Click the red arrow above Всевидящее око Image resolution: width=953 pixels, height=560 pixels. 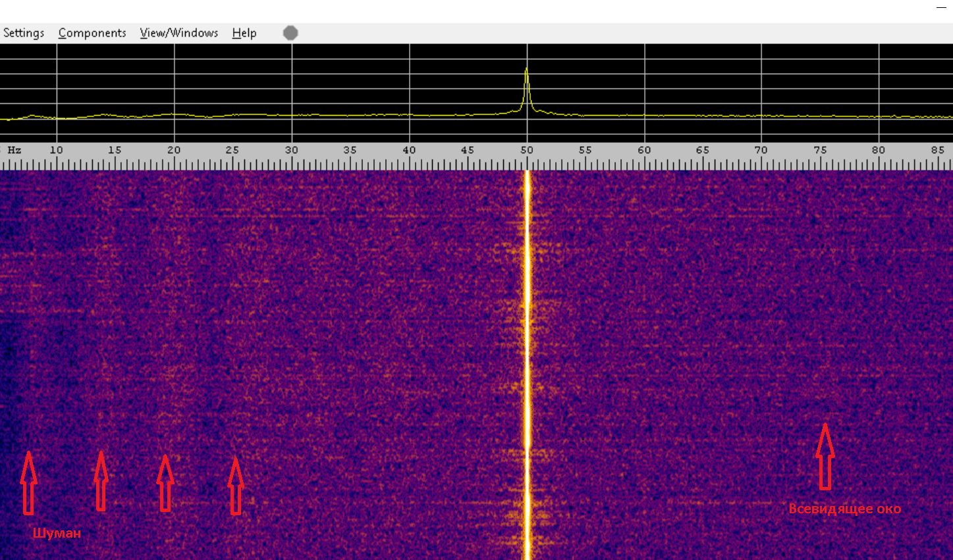pos(825,456)
